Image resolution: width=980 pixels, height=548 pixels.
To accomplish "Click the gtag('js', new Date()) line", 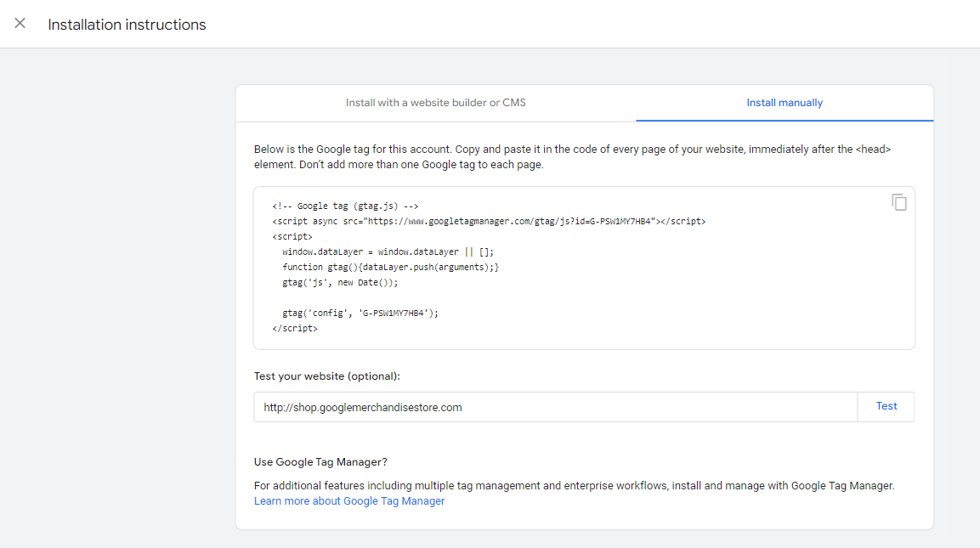I will click(340, 282).
